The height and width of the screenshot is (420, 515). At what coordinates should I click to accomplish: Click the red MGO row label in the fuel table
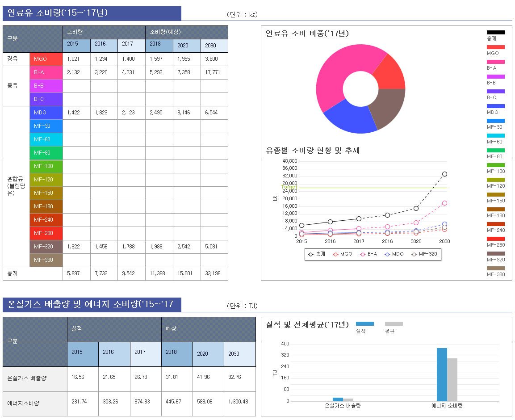coord(46,59)
